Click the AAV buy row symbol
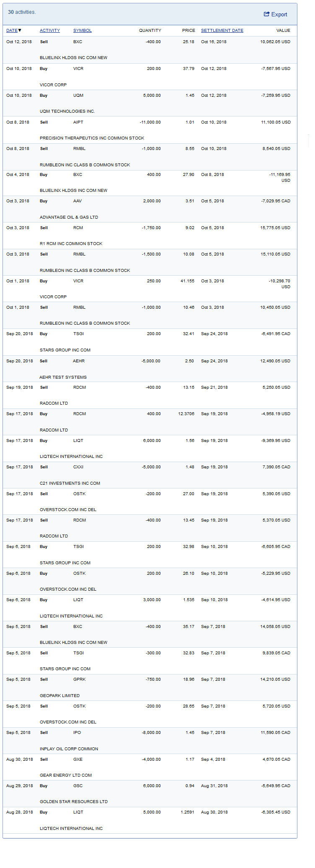The width and height of the screenshot is (315, 868). pyautogui.click(x=77, y=201)
